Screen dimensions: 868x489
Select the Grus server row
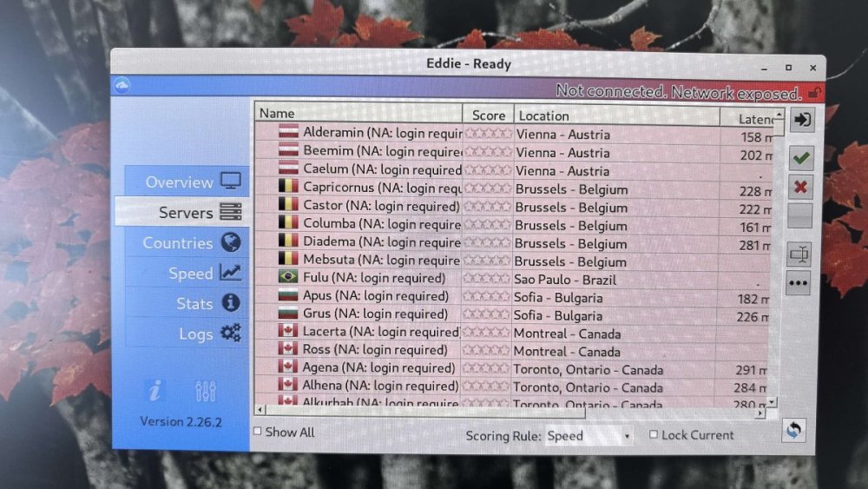tap(513, 314)
